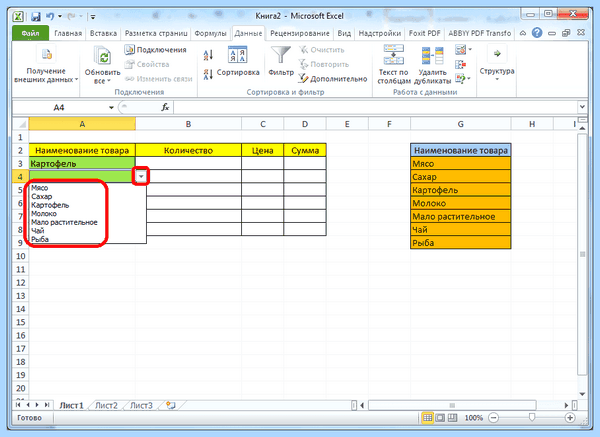
Task: Open the Sort dialog icon
Action: [x=237, y=55]
